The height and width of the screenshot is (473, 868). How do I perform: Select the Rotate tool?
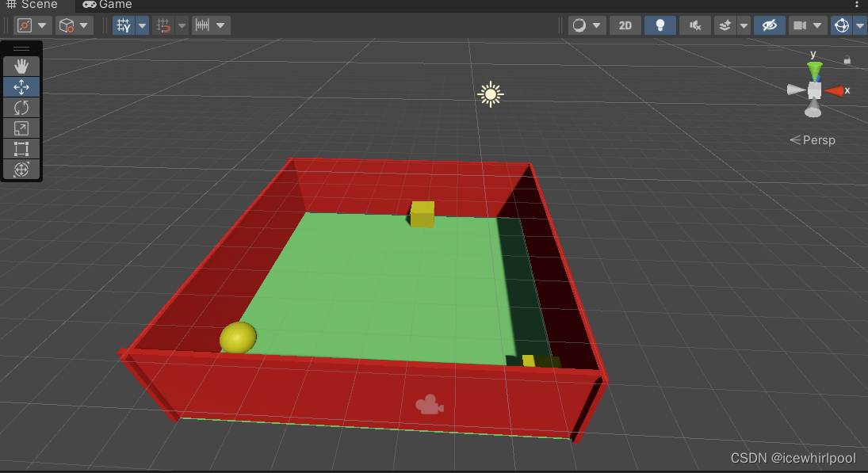click(21, 108)
